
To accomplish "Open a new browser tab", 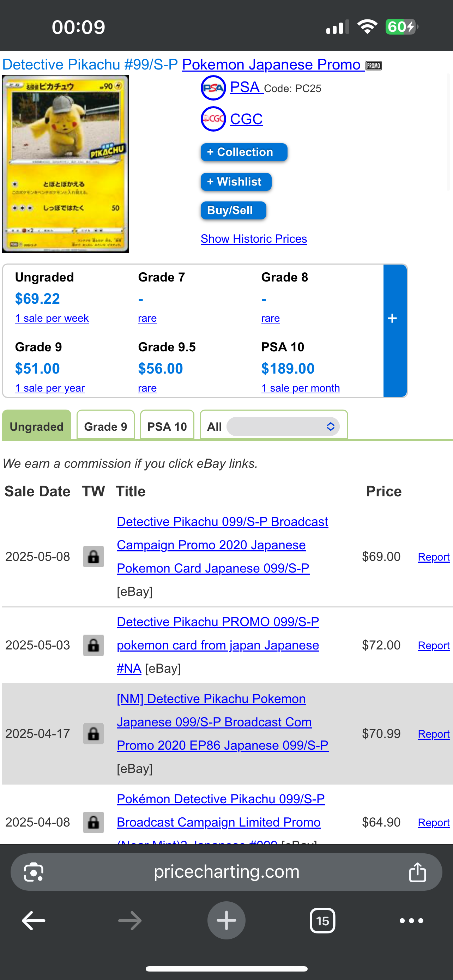I will coord(226,921).
